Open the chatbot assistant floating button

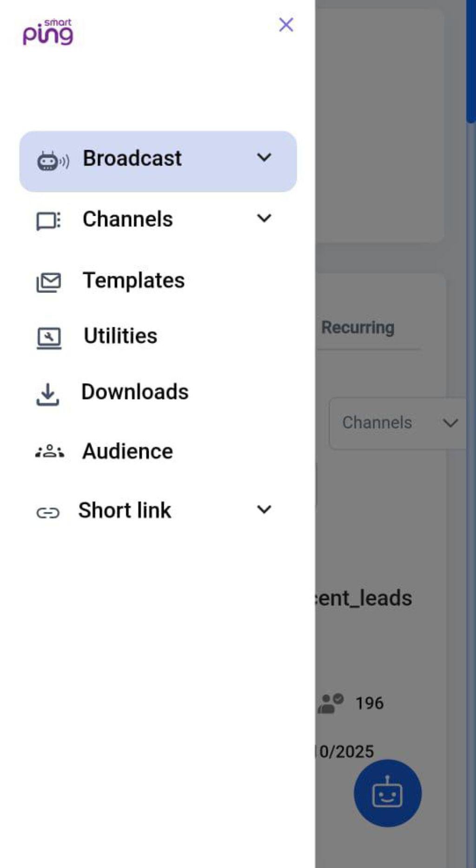click(387, 793)
